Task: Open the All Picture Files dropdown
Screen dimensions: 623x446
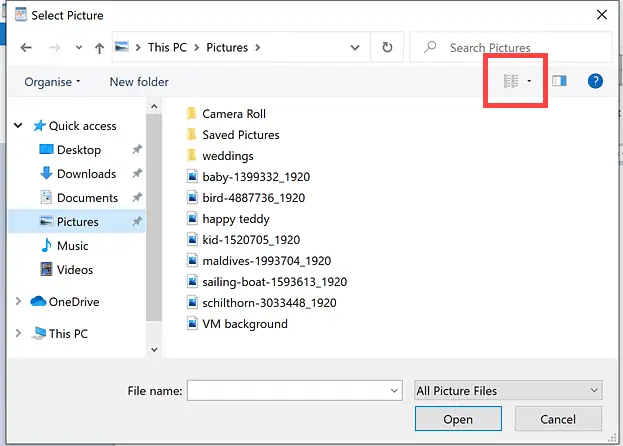Action: pos(508,390)
